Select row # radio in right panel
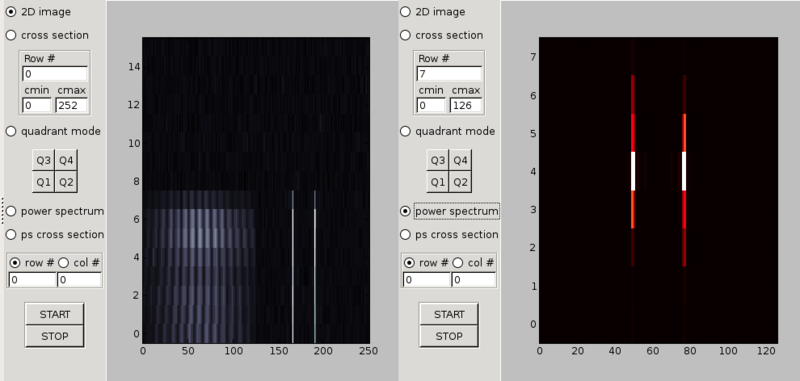This screenshot has height=381, width=800. 410,263
